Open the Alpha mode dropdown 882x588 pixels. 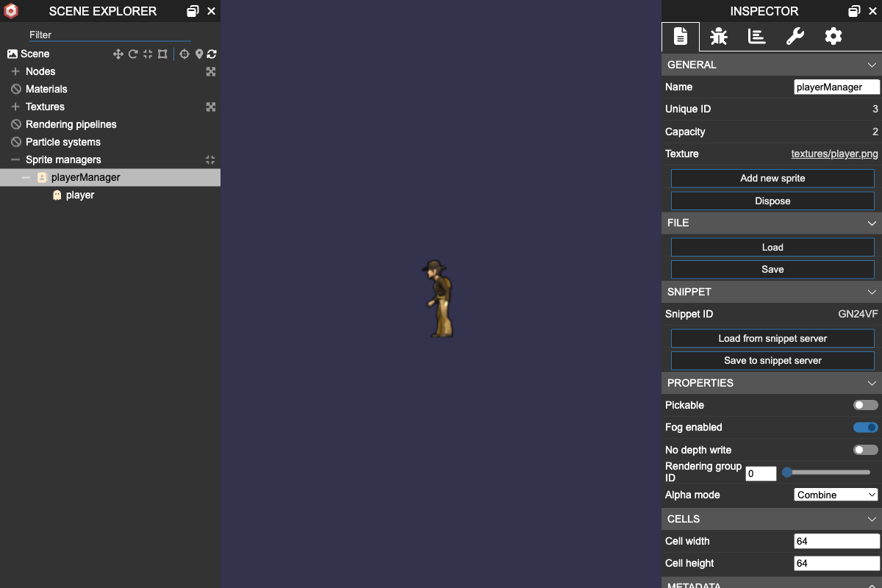tap(836, 495)
